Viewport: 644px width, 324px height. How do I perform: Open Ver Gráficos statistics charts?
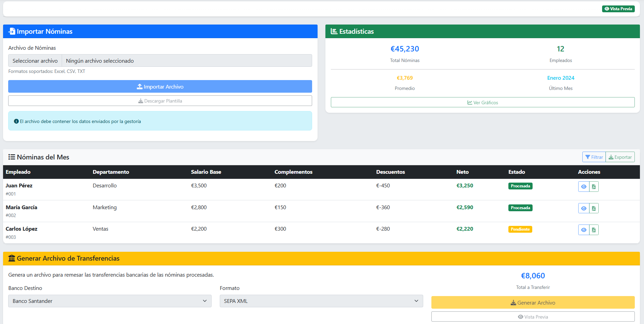tap(482, 103)
